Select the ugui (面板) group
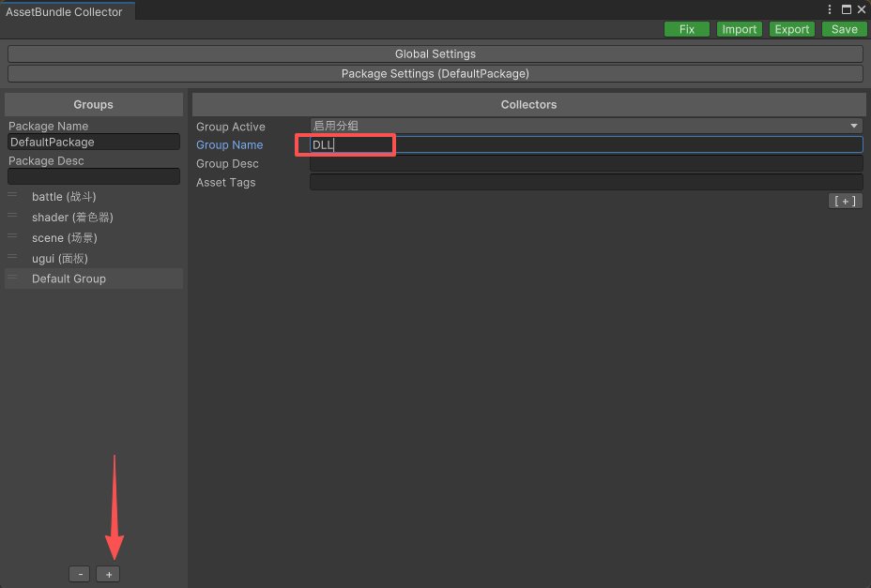871x588 pixels. pyautogui.click(x=94, y=258)
